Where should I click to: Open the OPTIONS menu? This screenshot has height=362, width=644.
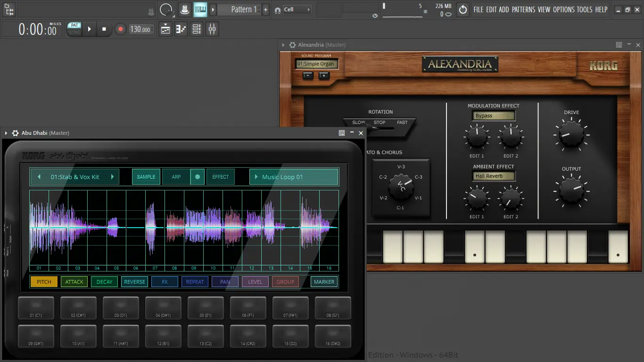pos(563,9)
